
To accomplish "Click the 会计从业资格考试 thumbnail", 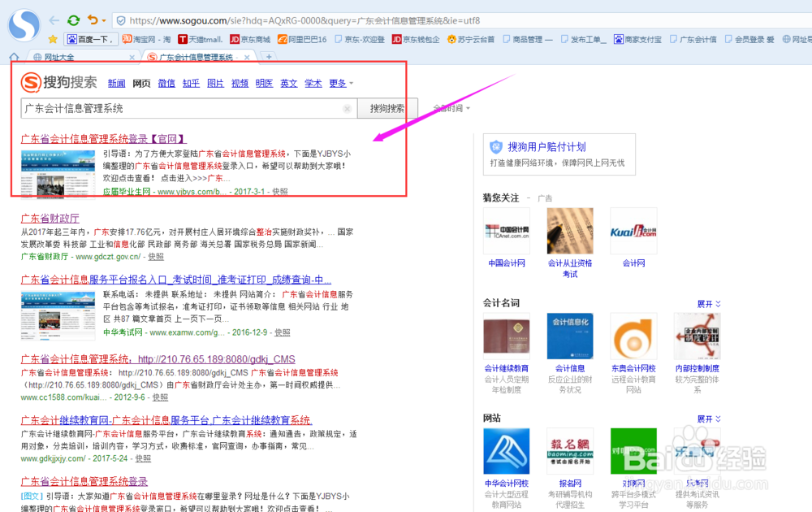I will click(x=570, y=231).
